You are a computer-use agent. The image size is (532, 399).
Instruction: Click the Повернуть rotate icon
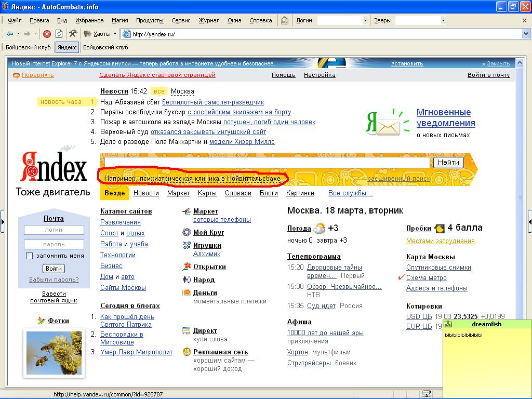point(16,75)
